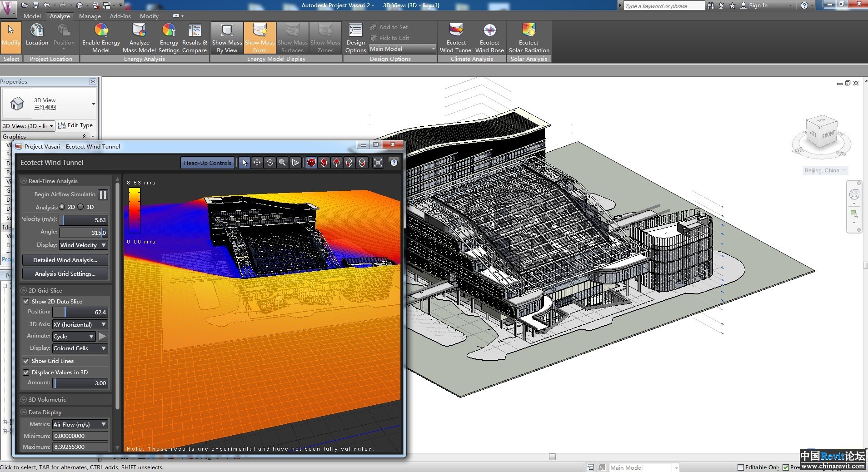Select the zoom magnifier tool in Wind Tunnel
Screen dimensions: 868x472
click(282, 163)
